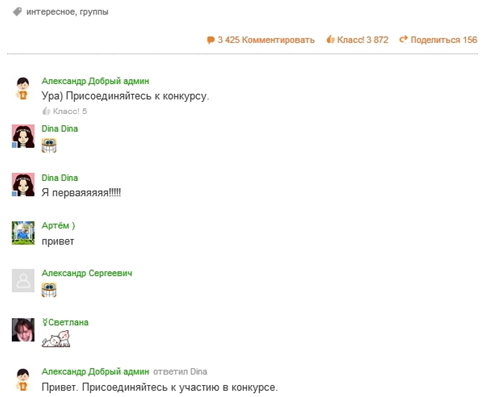
Task: Click the blank avatar of Александр Сергеевич
Action: (23, 281)
